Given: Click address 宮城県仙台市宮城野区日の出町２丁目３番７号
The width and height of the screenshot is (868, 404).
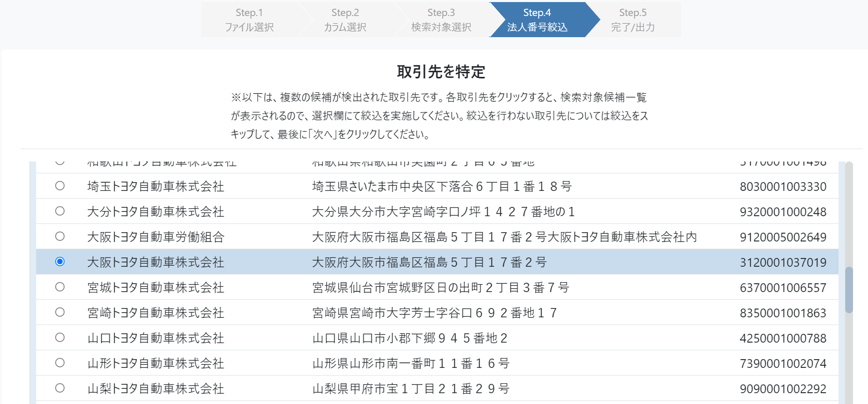Looking at the screenshot, I should click(441, 287).
